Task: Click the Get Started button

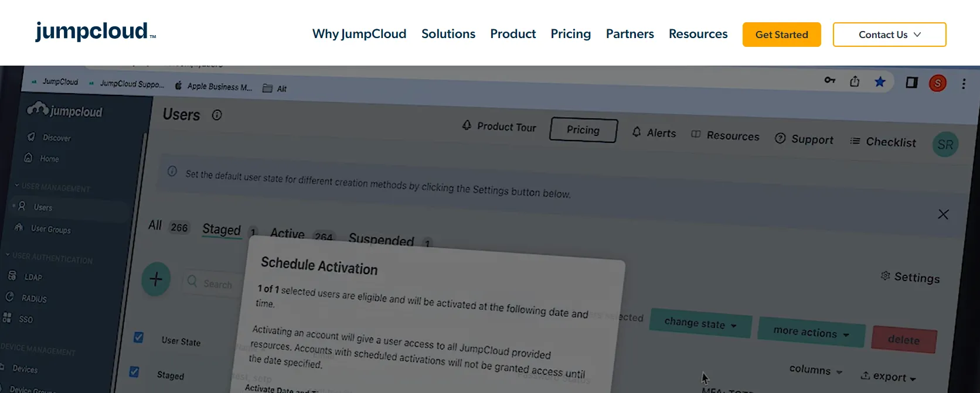Action: pyautogui.click(x=781, y=35)
